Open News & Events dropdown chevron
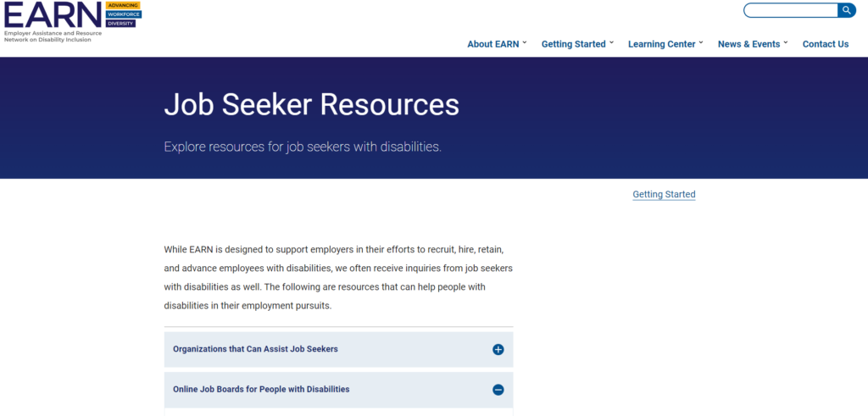 click(786, 42)
